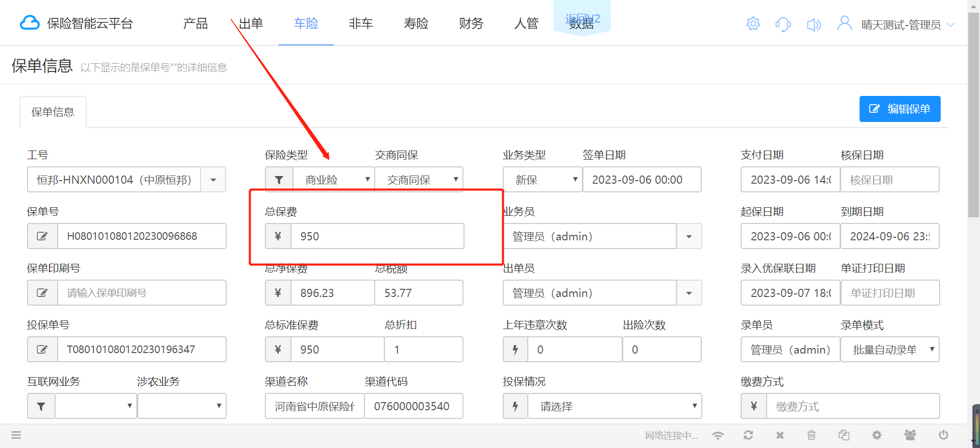Open the 商业险 insurance type dropdown
Viewport: 980px width, 448px height.
tap(334, 180)
